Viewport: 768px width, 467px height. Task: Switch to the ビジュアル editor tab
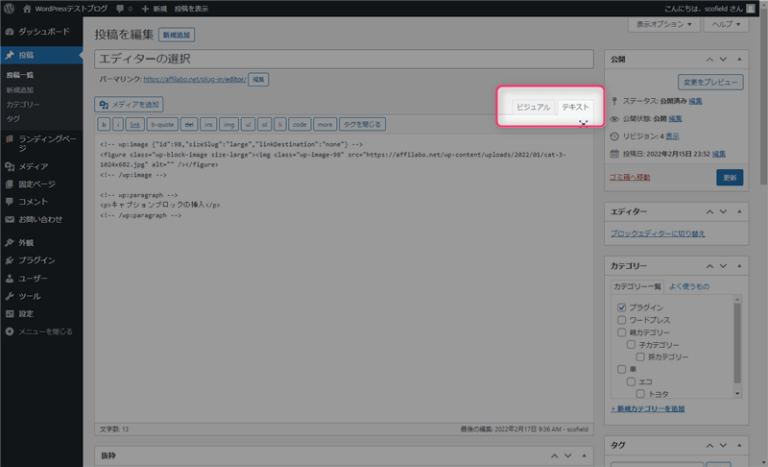tap(532, 106)
